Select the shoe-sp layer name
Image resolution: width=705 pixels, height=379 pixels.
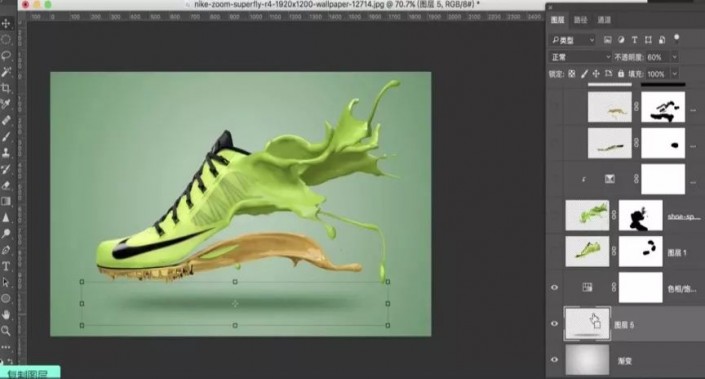[683, 216]
